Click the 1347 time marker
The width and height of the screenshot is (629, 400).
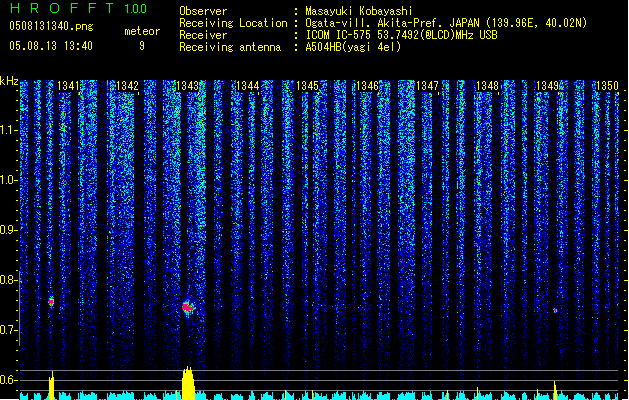coord(427,86)
